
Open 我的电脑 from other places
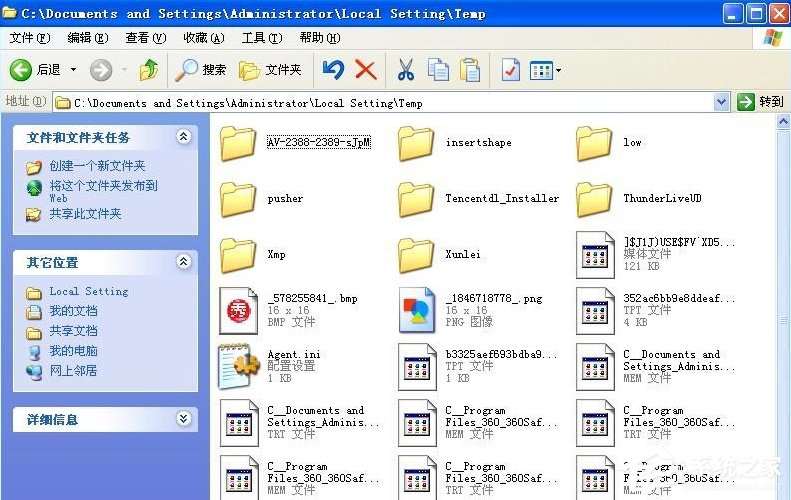73,351
